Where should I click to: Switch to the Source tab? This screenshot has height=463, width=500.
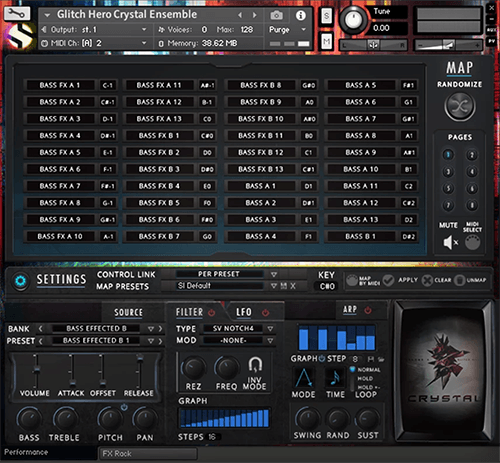pos(128,312)
